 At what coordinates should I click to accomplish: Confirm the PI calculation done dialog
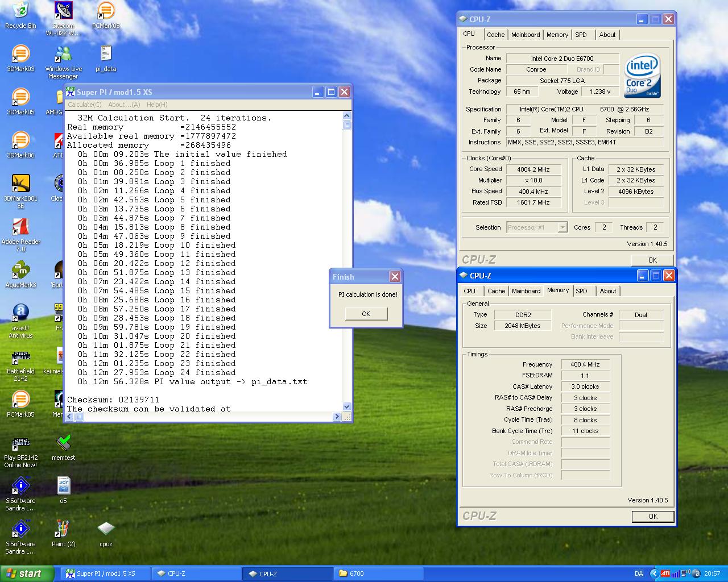(x=366, y=314)
